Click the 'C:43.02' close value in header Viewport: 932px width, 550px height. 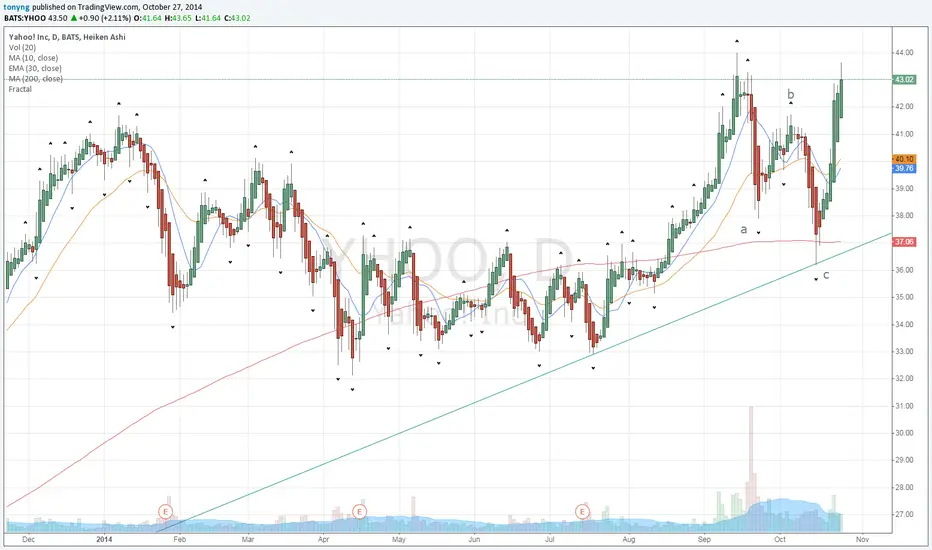pyautogui.click(x=237, y=18)
